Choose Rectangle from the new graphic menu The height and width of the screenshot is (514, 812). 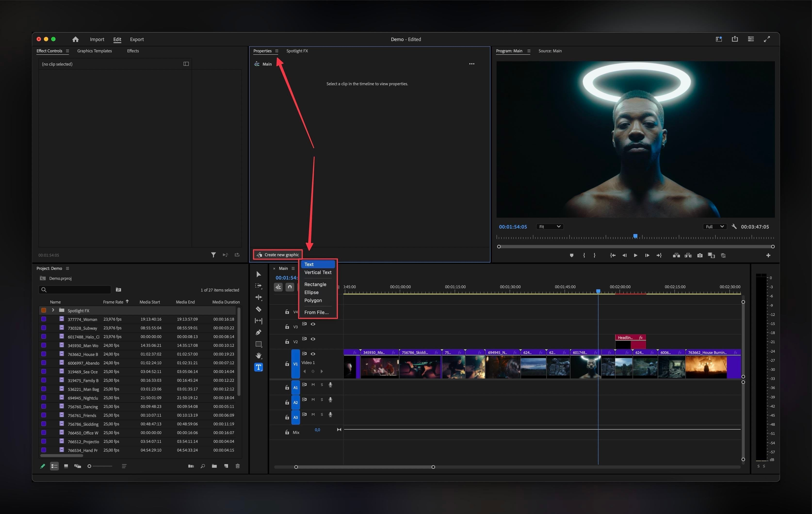click(x=318, y=284)
